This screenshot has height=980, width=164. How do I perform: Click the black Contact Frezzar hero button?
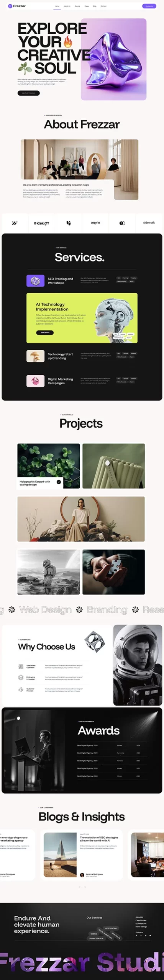point(29,93)
